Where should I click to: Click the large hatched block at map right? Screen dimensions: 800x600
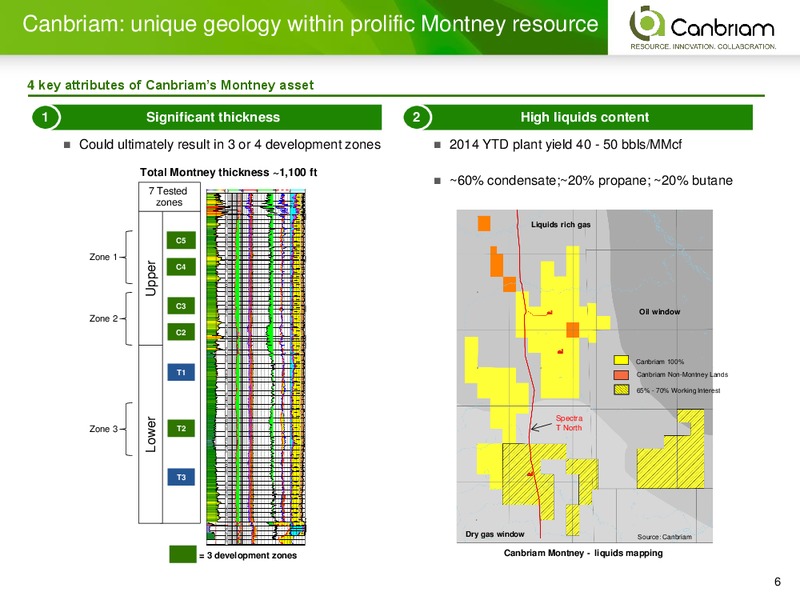671,449
